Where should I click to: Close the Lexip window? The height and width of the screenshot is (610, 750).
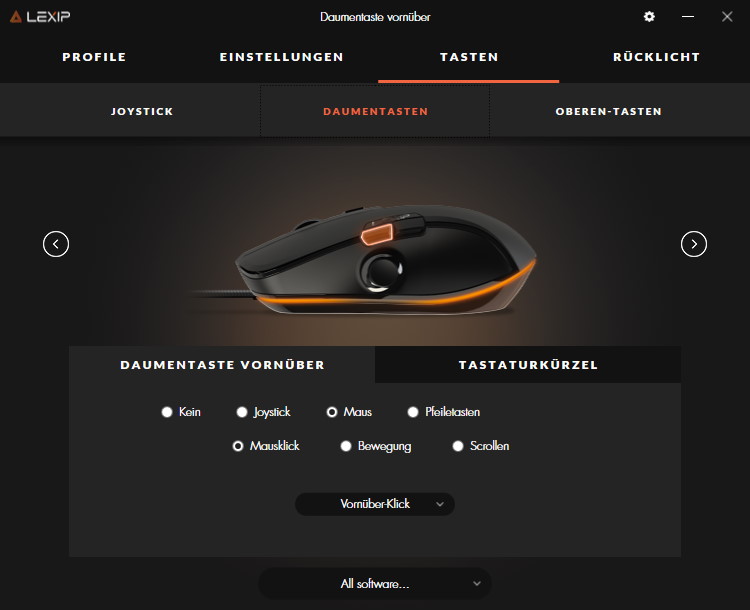727,17
